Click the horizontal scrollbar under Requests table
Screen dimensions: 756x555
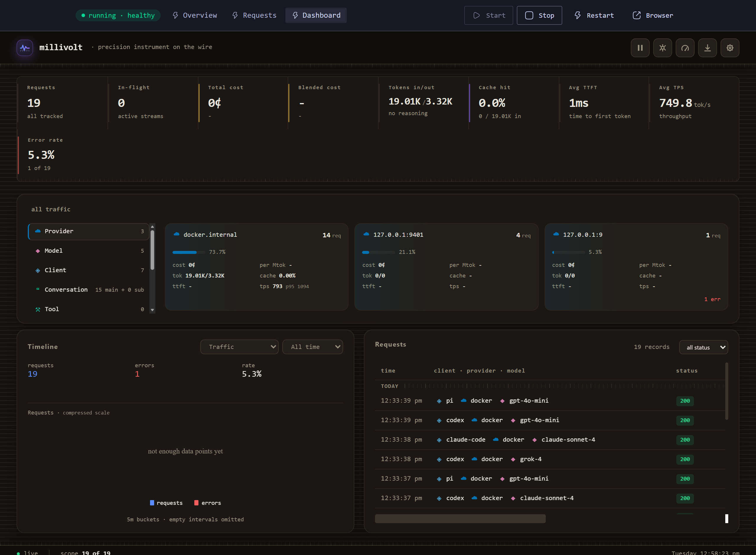tap(460, 519)
